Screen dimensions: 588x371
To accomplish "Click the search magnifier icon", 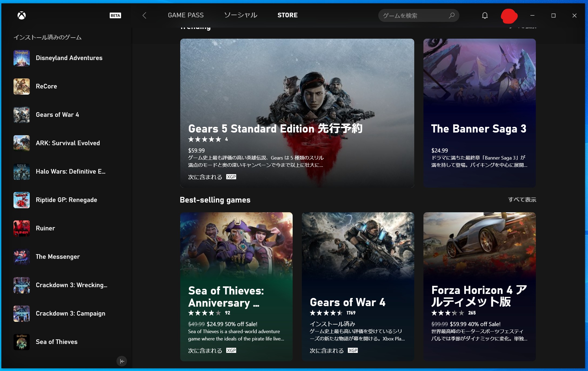I will click(x=452, y=15).
